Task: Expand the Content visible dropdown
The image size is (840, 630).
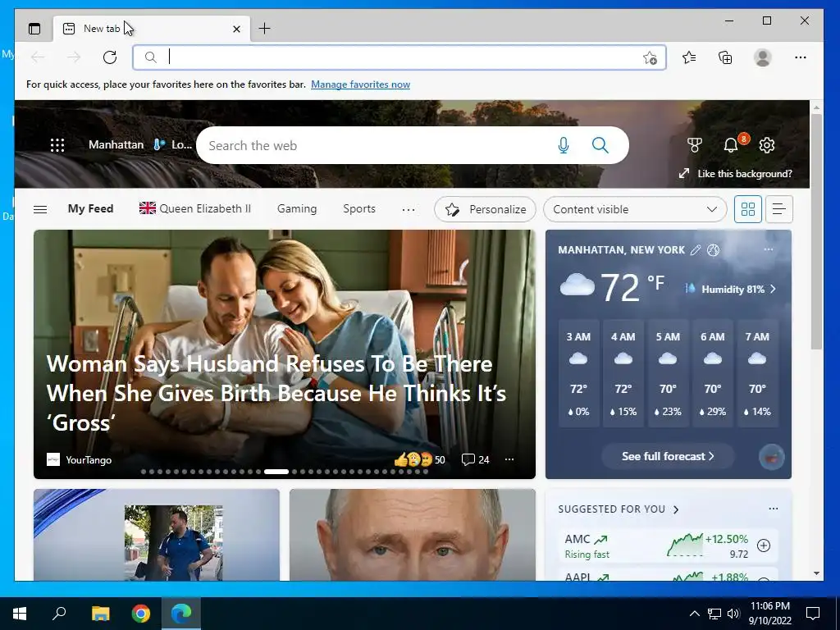Action: 635,209
